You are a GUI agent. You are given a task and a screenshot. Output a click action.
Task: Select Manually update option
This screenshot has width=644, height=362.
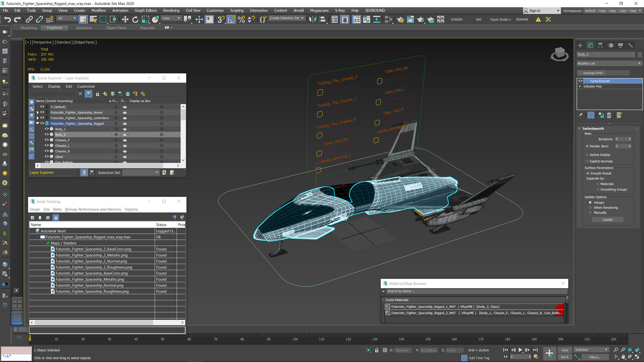coord(590,213)
